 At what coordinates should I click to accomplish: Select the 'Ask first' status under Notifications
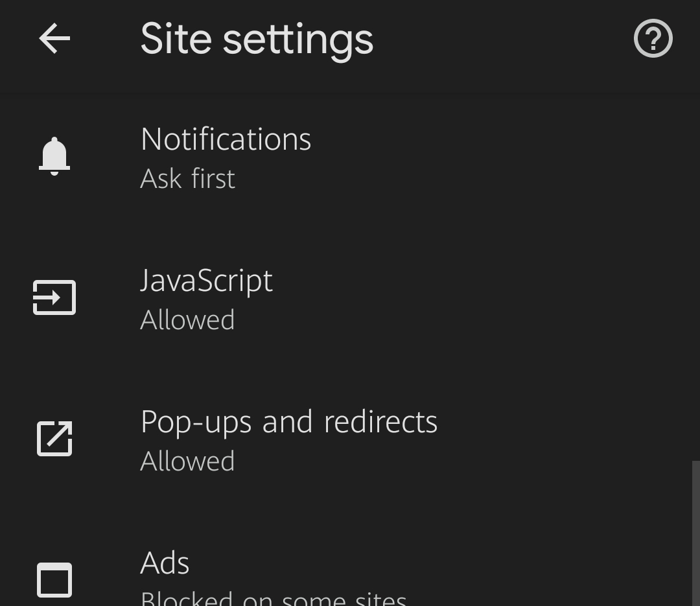click(x=187, y=179)
